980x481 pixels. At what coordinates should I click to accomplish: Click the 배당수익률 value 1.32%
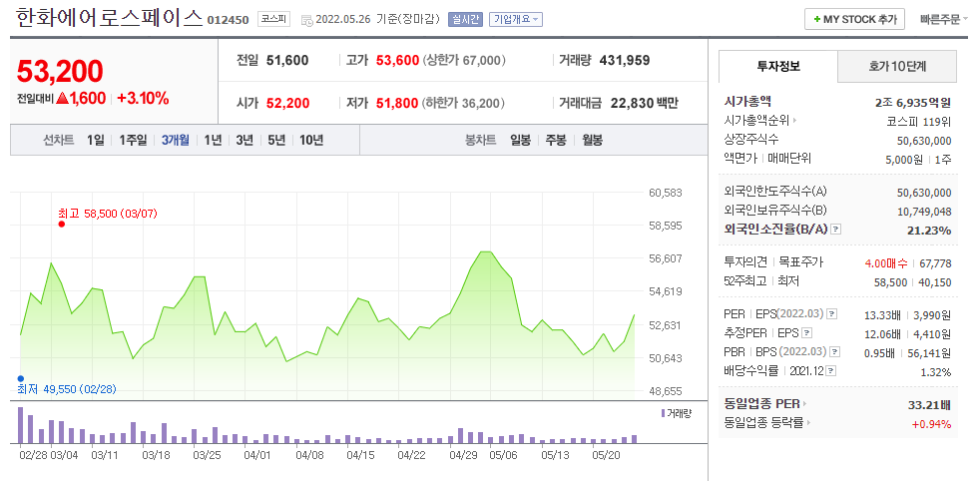(x=936, y=372)
